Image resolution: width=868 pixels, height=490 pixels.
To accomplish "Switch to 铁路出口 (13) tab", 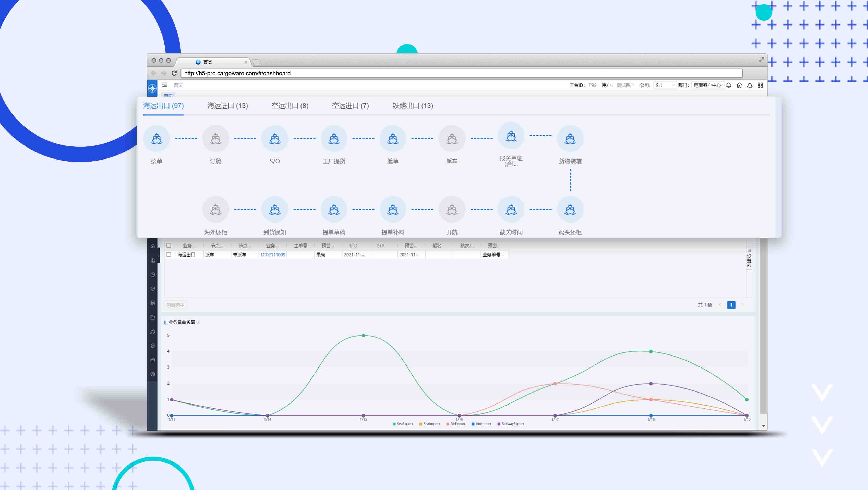I will click(413, 106).
